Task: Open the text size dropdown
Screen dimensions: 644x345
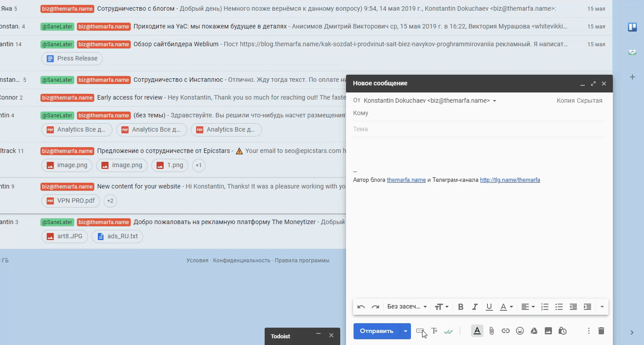Action: point(441,307)
